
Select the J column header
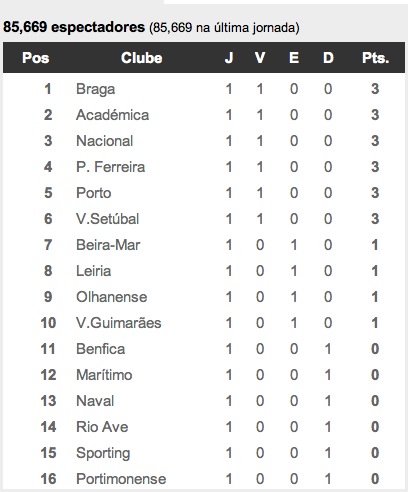click(x=229, y=58)
